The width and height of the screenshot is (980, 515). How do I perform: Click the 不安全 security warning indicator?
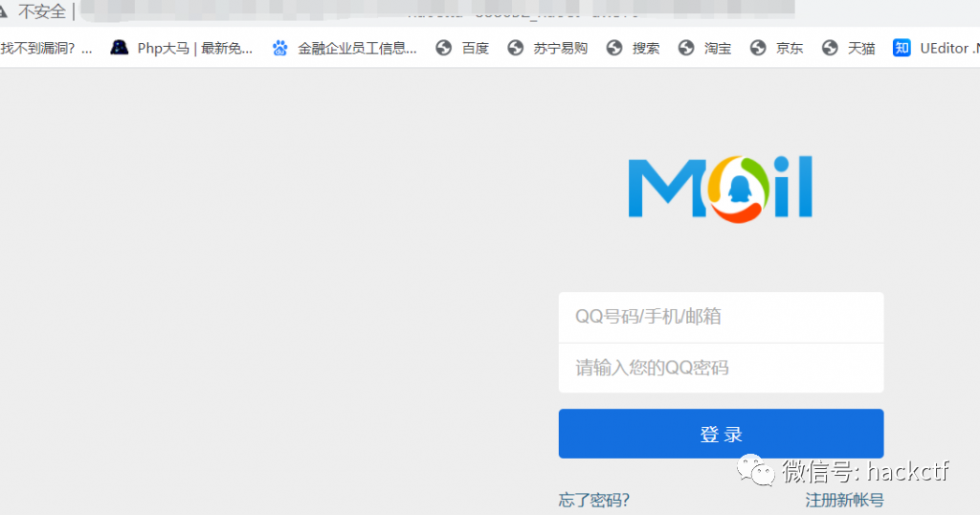(34, 11)
